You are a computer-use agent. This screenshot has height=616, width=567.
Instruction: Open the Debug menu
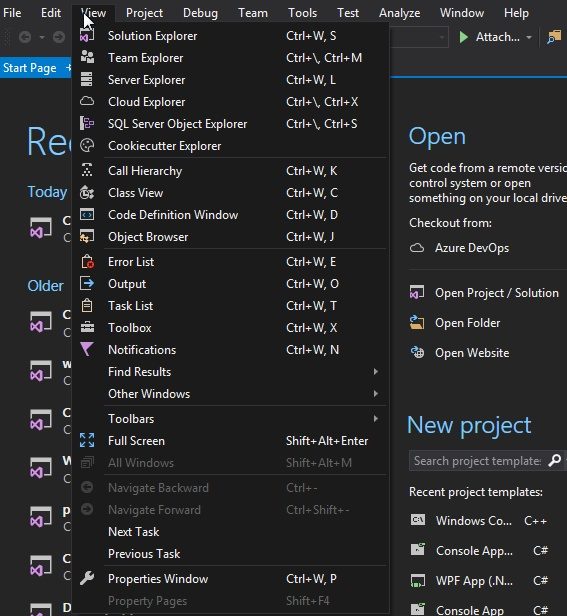pyautogui.click(x=200, y=13)
